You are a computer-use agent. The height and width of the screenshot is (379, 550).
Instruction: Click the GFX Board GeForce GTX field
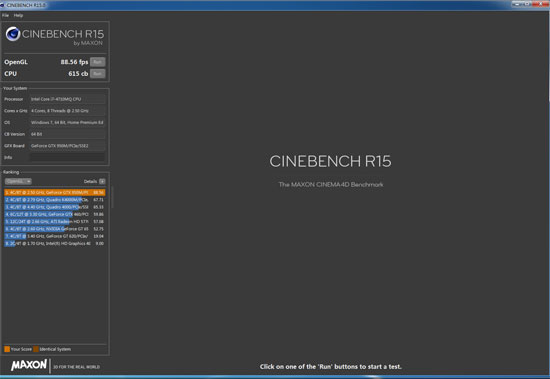[x=67, y=146]
